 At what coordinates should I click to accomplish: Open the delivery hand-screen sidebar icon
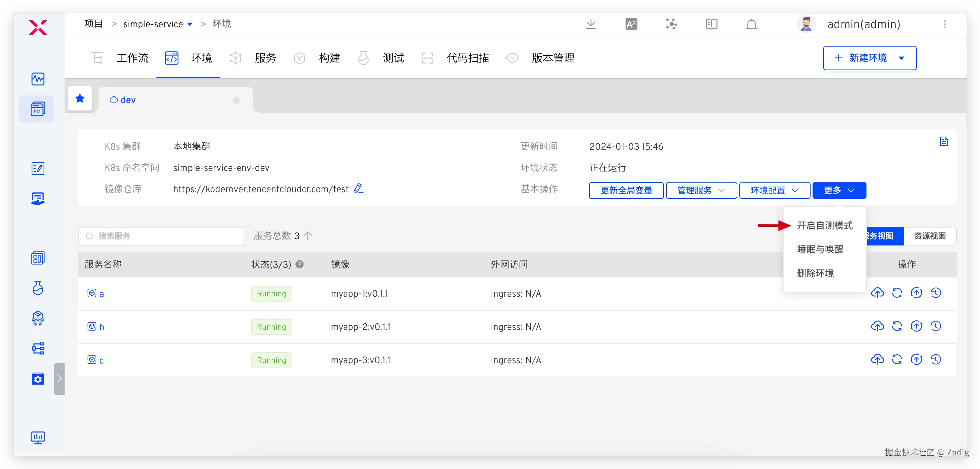tap(38, 198)
